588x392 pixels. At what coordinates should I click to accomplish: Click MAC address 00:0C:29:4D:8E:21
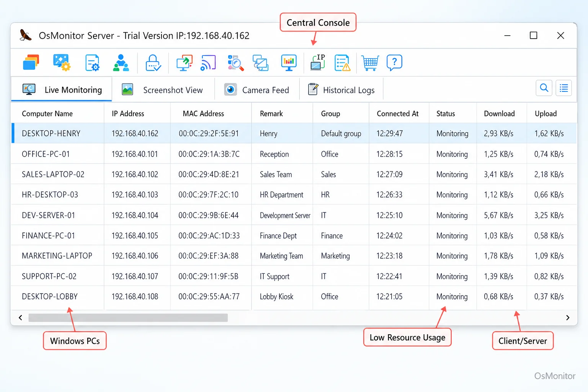[209, 174]
